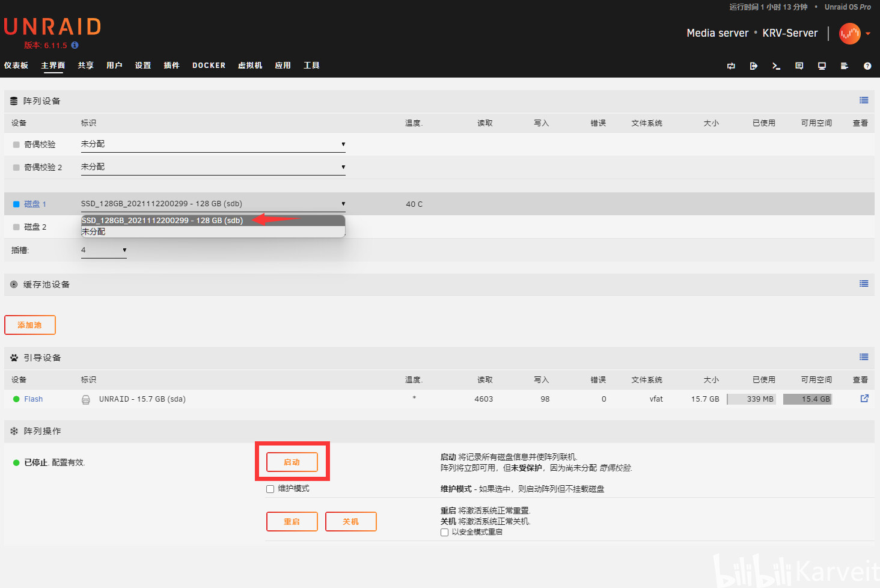Click the version info icon beside 6.11.5

tap(75, 45)
